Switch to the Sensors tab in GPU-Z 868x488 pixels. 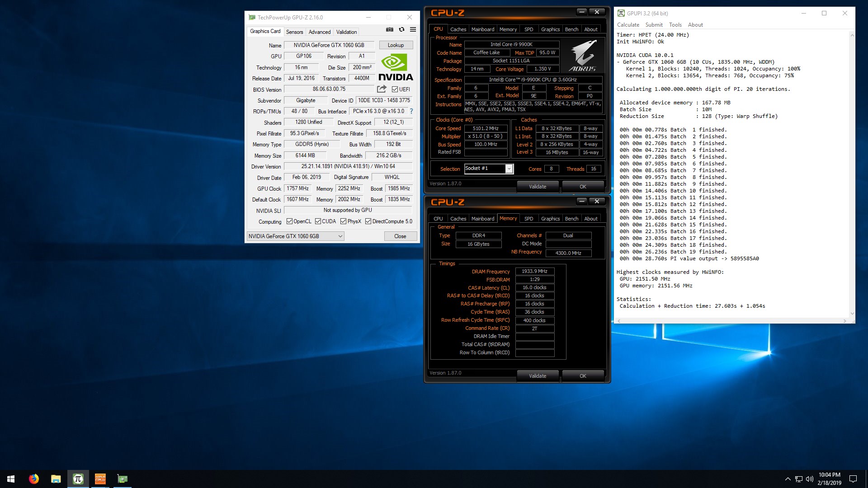pyautogui.click(x=294, y=32)
